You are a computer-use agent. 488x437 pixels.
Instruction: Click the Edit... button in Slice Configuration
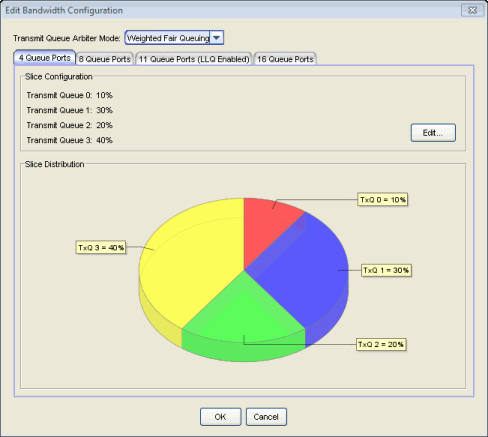[x=433, y=133]
